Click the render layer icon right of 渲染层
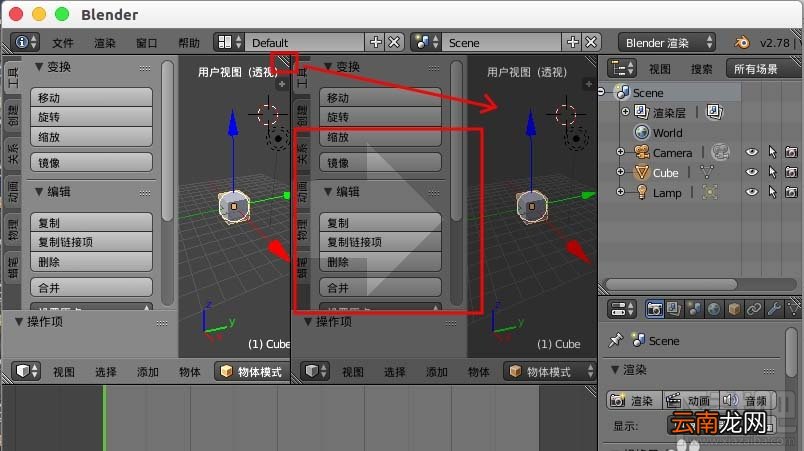This screenshot has width=804, height=451. pyautogui.click(x=715, y=112)
